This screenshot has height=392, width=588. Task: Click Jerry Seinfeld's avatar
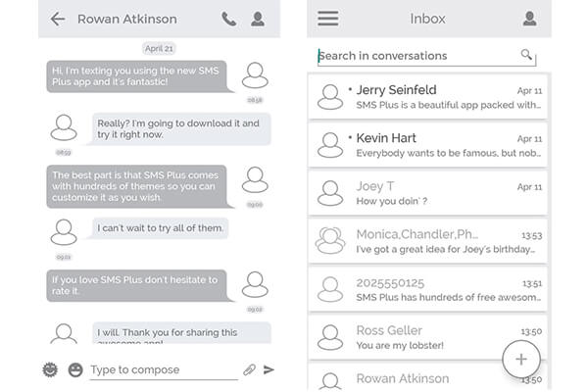pyautogui.click(x=330, y=97)
